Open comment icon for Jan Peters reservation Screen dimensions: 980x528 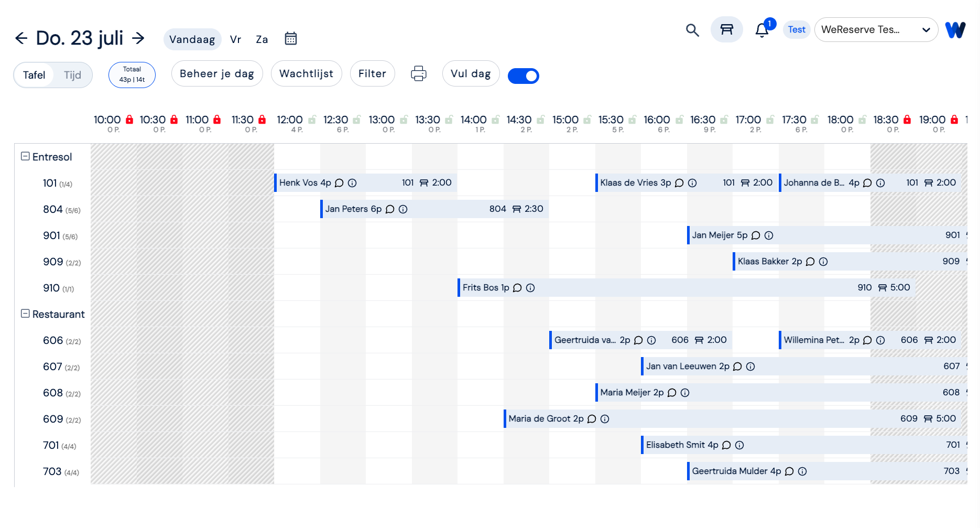[390, 209]
